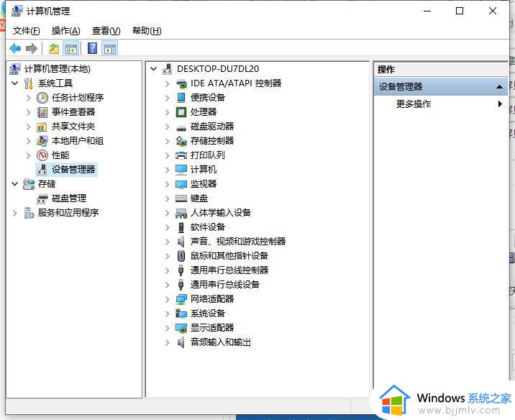
Task: Expand the 存储控制器 category
Action: click(x=167, y=141)
